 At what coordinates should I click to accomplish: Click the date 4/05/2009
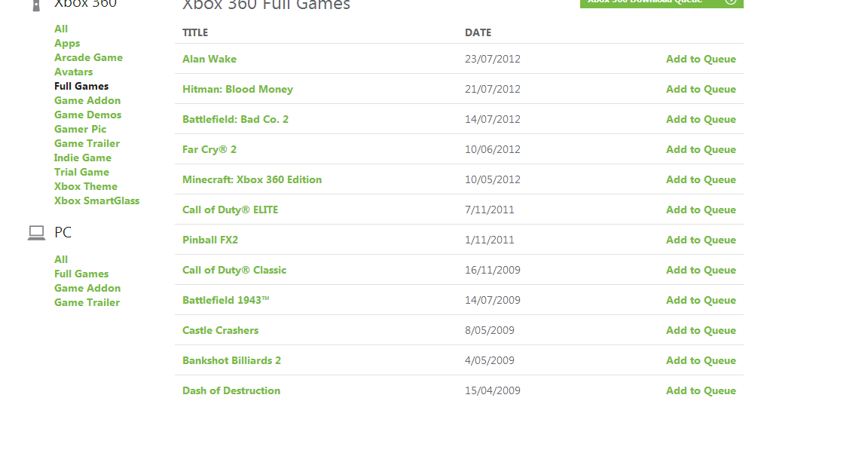pyautogui.click(x=489, y=360)
